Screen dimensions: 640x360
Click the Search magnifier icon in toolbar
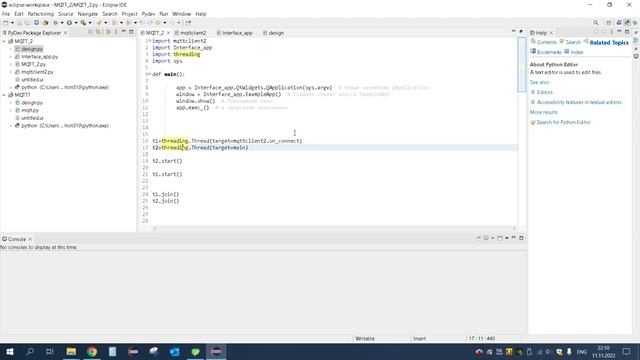coord(596,23)
